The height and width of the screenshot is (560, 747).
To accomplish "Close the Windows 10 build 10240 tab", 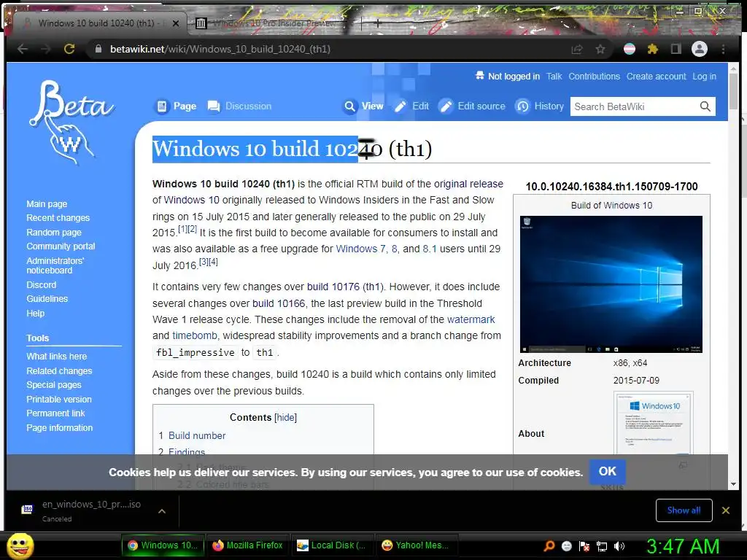I will point(176,23).
